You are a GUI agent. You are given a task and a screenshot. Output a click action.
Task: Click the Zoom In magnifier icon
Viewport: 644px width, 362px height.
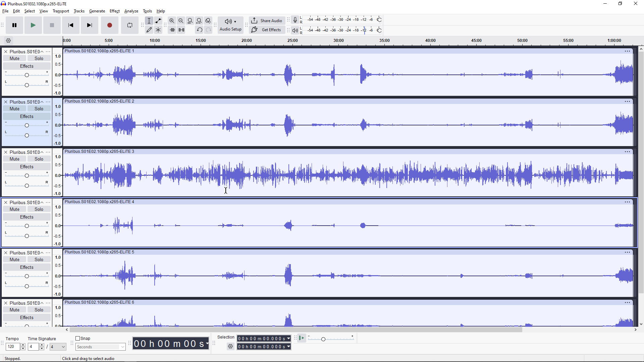172,21
